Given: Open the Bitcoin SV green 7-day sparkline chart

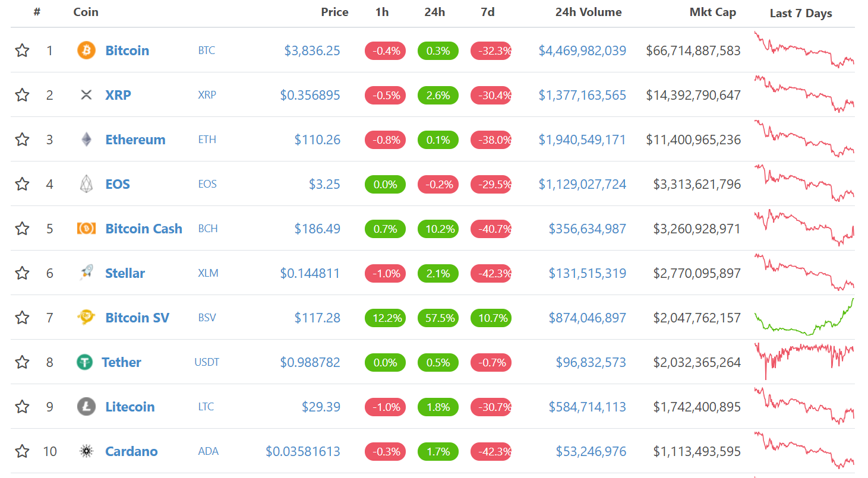Looking at the screenshot, I should point(804,318).
